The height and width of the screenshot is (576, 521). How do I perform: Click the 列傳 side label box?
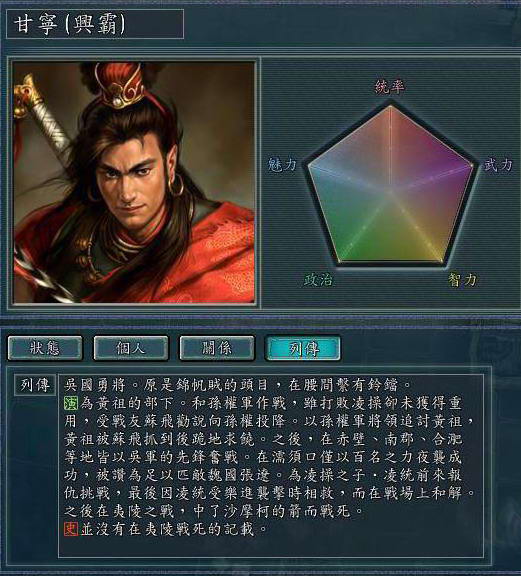point(35,385)
